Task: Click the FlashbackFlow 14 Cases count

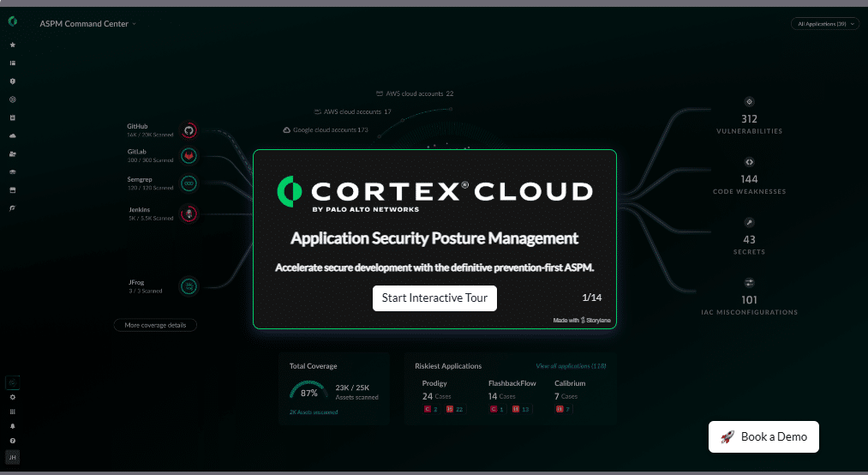Action: click(x=501, y=396)
